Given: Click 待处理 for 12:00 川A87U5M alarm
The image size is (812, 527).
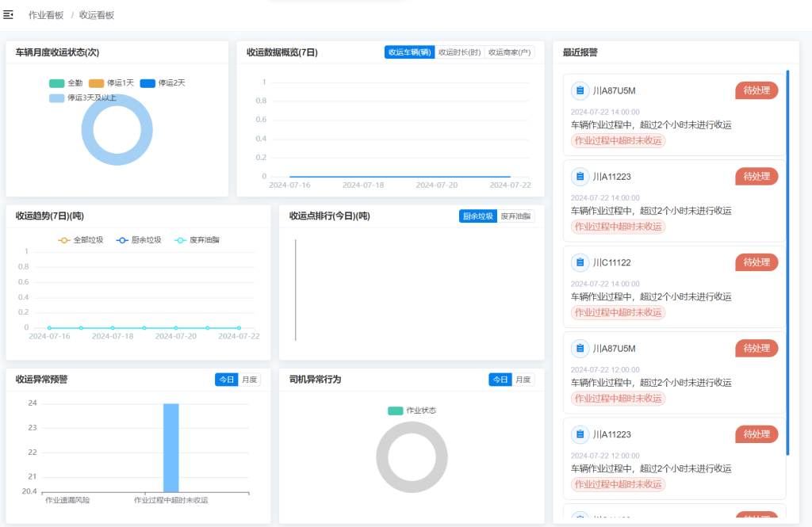Looking at the screenshot, I should [x=756, y=349].
